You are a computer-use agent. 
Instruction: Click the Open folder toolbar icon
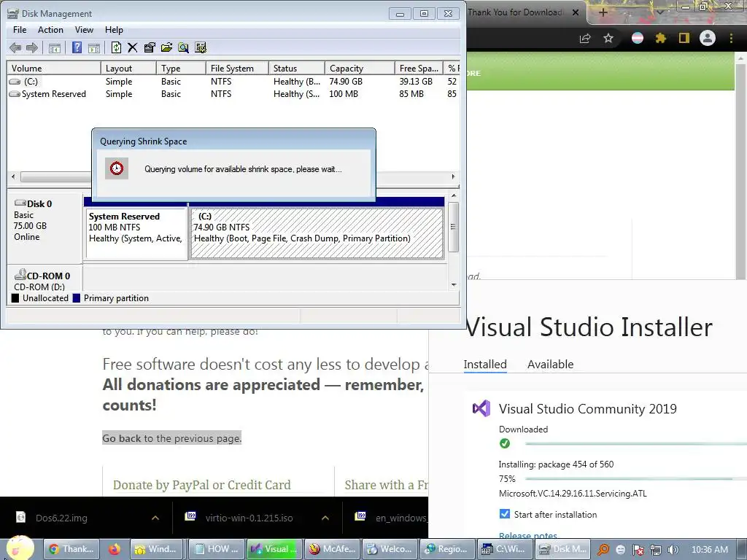point(166,47)
